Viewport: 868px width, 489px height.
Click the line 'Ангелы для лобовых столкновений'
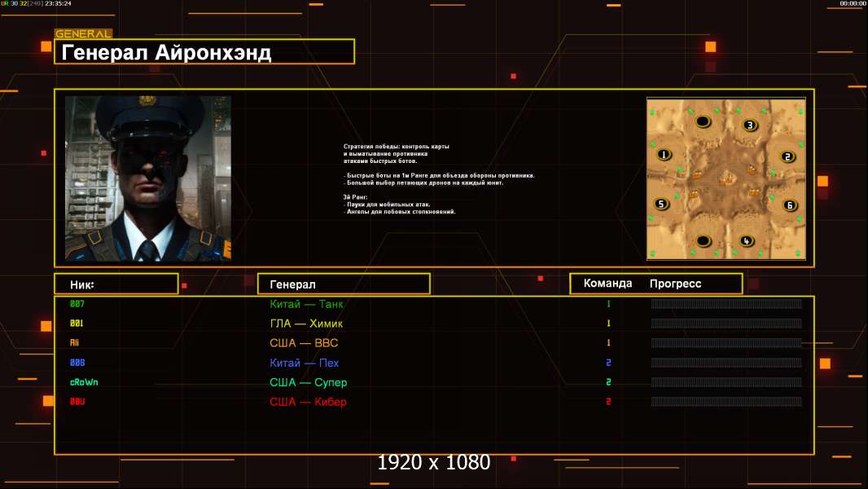tap(400, 212)
